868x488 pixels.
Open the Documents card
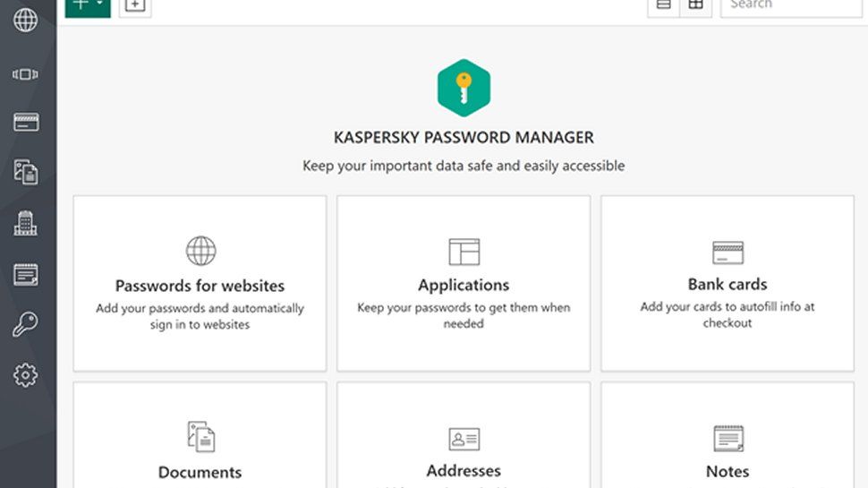[200, 435]
